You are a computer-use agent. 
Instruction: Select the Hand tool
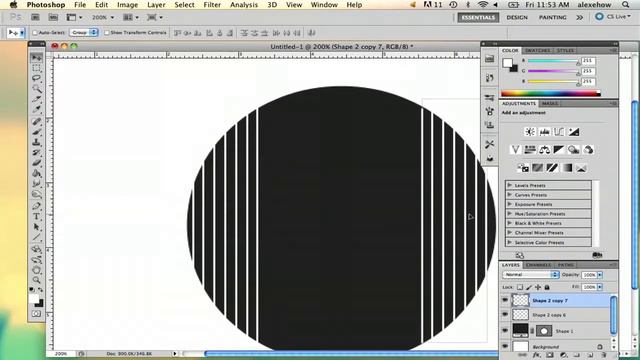(36, 270)
